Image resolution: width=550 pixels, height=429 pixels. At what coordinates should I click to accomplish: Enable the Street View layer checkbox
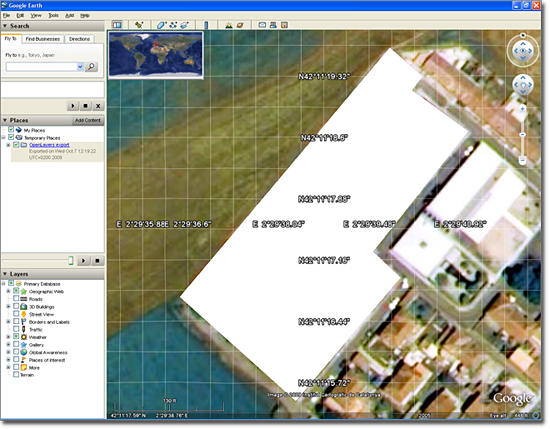point(16,314)
